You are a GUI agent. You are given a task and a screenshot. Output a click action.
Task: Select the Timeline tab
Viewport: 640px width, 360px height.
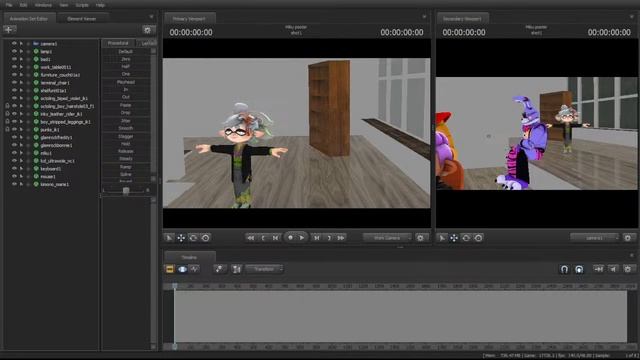point(189,257)
